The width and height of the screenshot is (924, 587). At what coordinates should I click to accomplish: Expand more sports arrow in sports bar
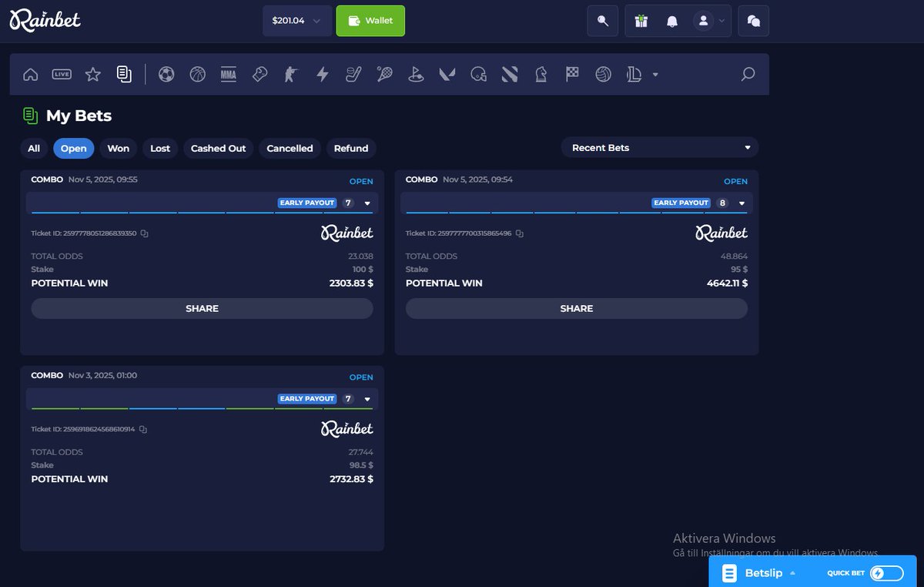point(655,75)
